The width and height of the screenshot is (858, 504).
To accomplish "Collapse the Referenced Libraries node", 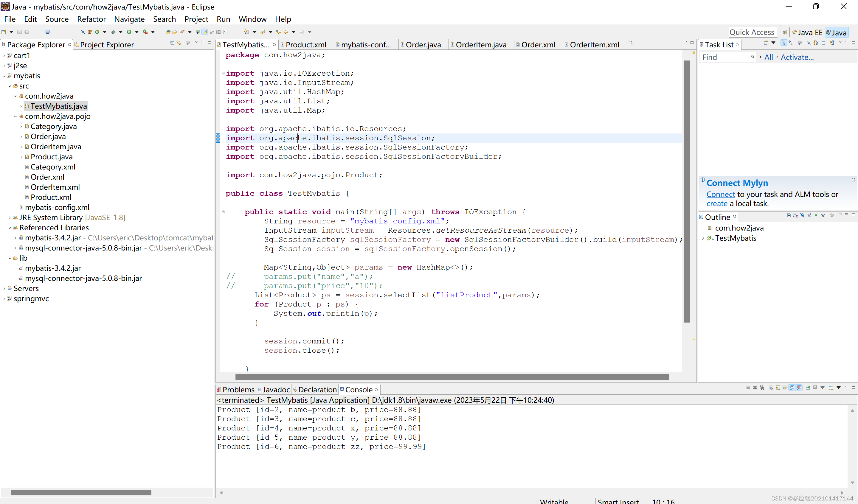I will click(x=10, y=228).
